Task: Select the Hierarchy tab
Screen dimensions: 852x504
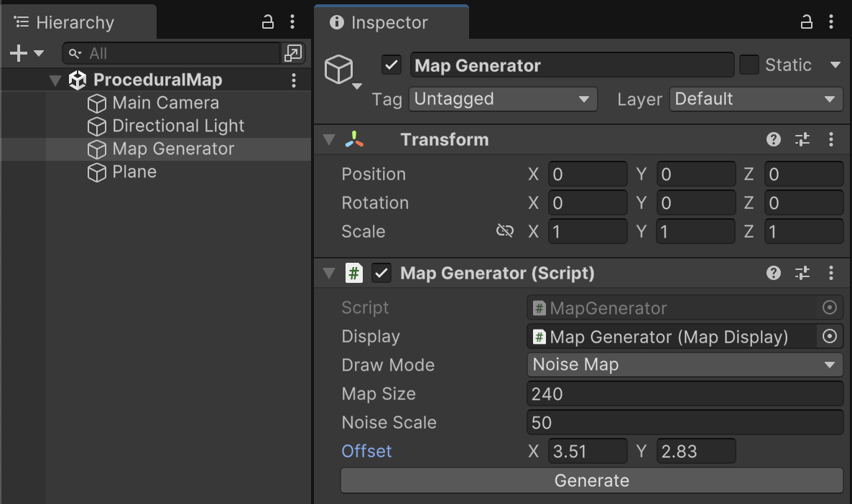Action: click(75, 23)
